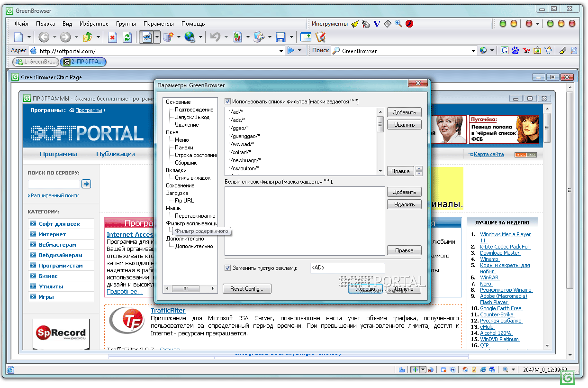Click the Отмена button

pos(404,289)
